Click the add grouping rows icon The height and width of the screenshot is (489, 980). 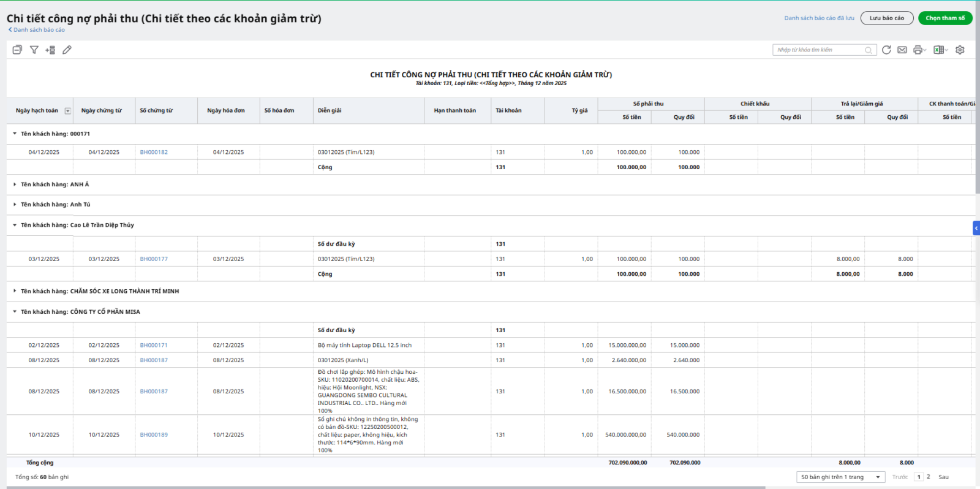50,50
